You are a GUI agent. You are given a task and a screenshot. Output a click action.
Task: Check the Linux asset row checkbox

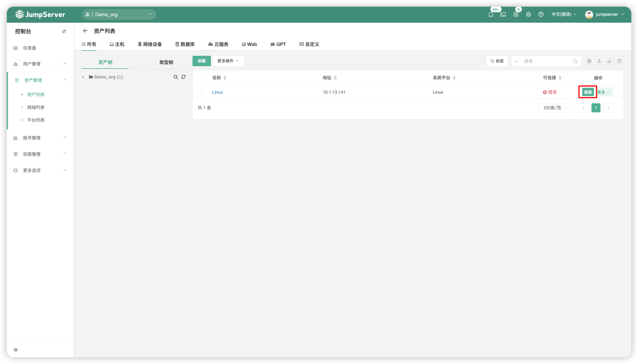coord(200,92)
